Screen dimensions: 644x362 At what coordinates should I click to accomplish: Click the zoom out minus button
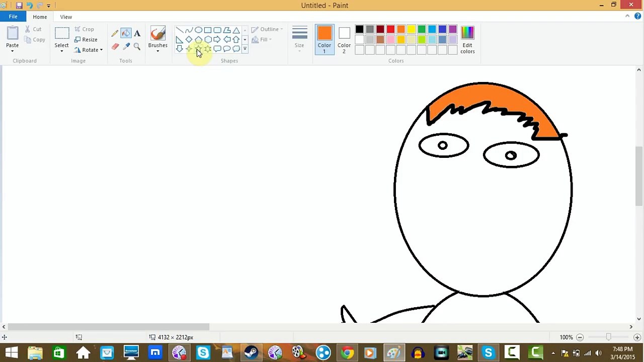coord(580,337)
